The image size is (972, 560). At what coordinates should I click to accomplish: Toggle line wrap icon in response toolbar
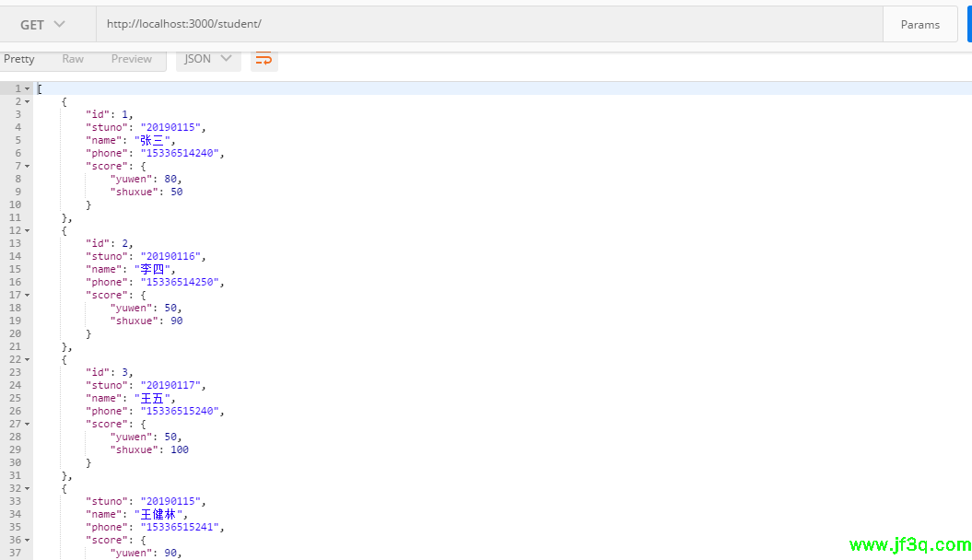tap(263, 59)
